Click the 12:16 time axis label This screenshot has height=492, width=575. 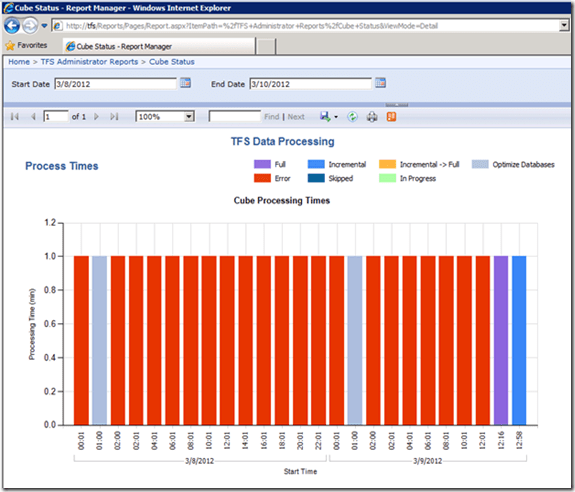(x=501, y=440)
